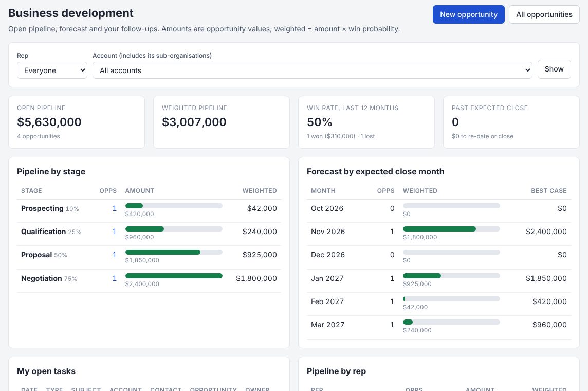Click the Business development page title
588x391 pixels.
71,13
